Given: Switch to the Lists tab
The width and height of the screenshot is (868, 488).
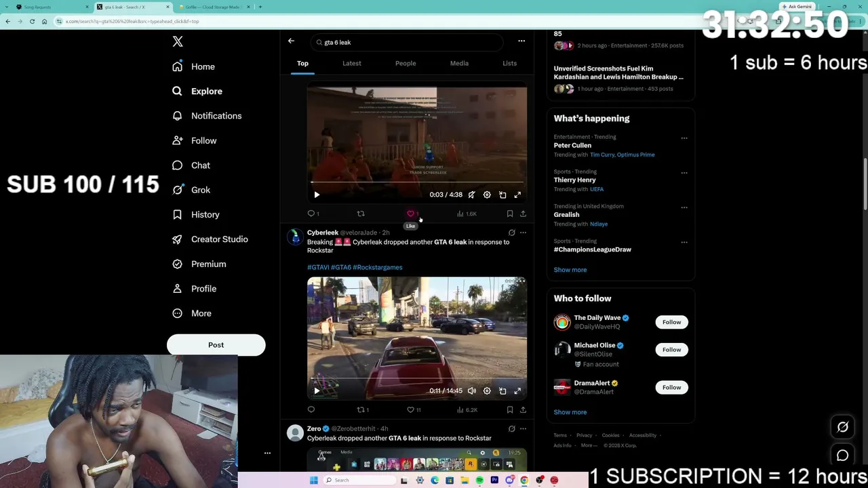Looking at the screenshot, I should [x=509, y=63].
